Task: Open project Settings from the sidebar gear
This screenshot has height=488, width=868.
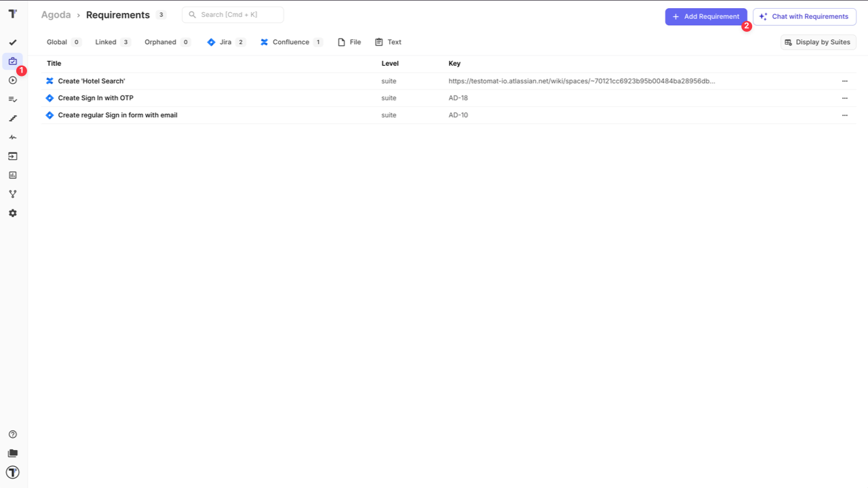Action: pyautogui.click(x=12, y=213)
